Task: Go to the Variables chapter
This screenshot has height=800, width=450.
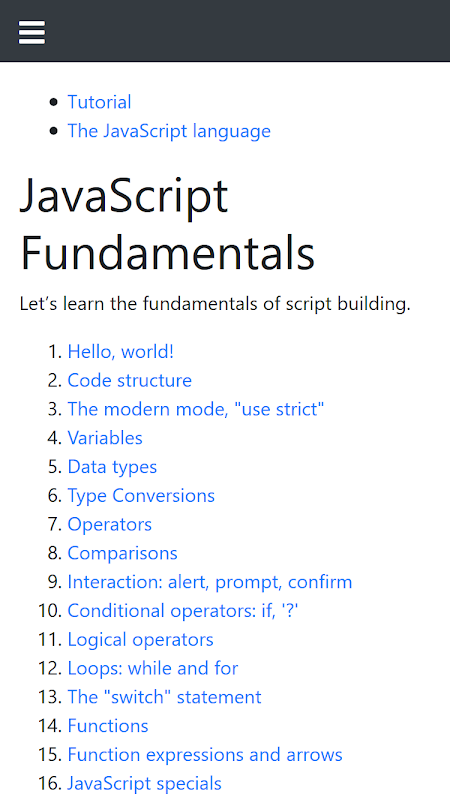Action: (105, 438)
